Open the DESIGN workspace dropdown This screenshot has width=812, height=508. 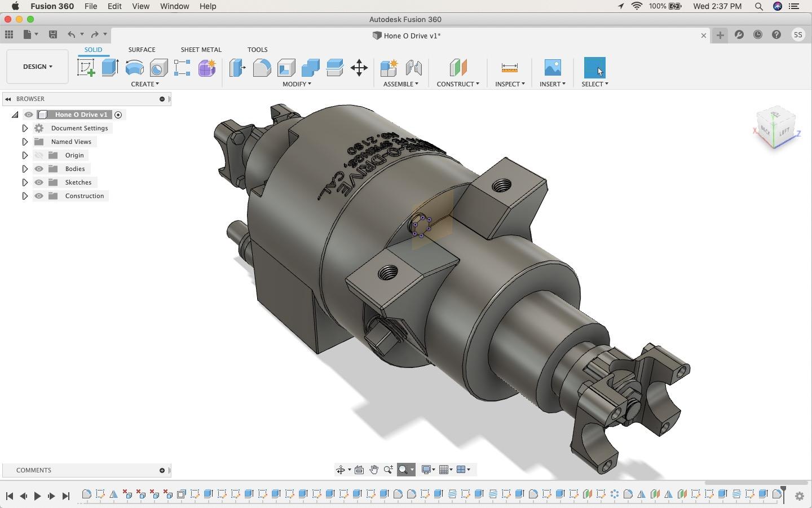point(37,67)
